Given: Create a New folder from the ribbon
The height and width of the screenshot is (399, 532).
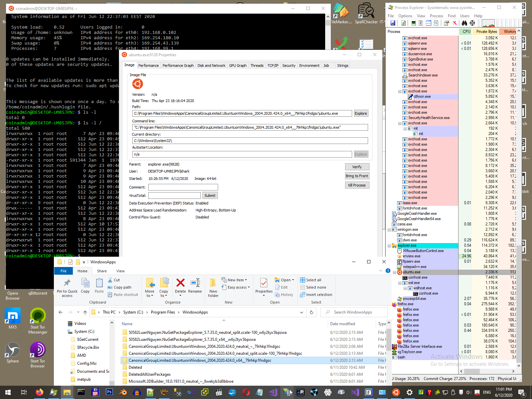Looking at the screenshot, I should [x=213, y=288].
